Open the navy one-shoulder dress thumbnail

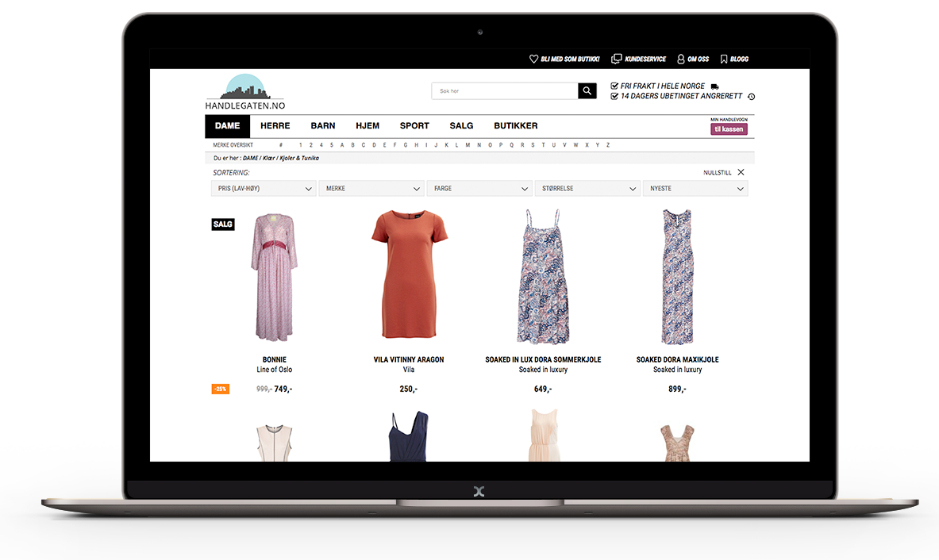click(409, 435)
